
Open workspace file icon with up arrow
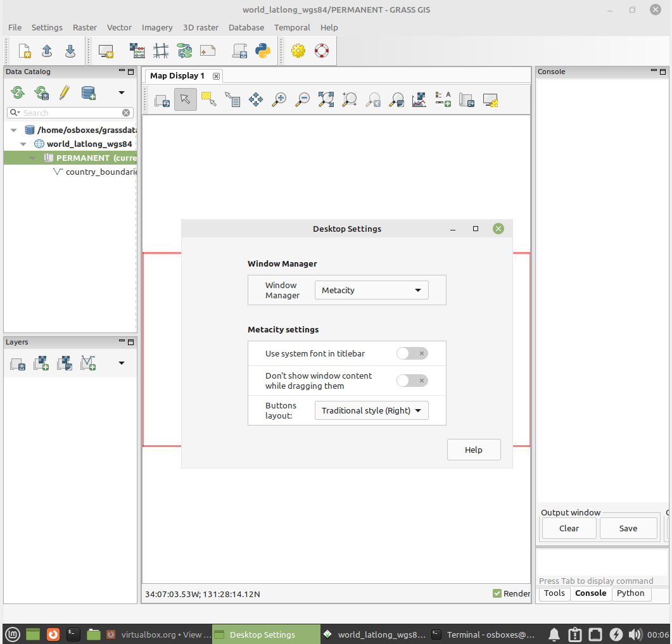pos(47,51)
